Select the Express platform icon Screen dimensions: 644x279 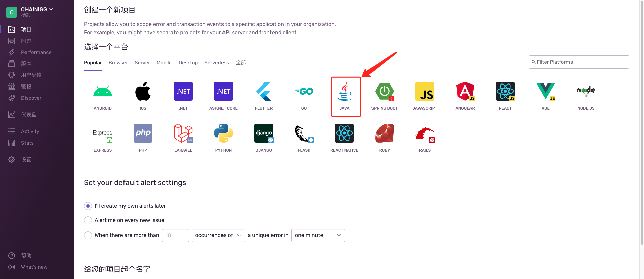click(x=103, y=136)
